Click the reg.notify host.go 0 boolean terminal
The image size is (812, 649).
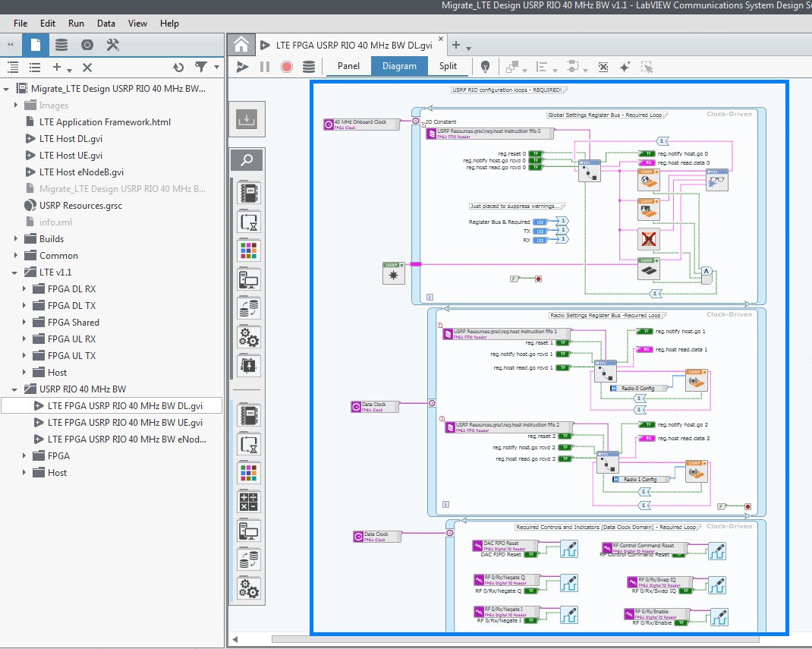(x=647, y=154)
